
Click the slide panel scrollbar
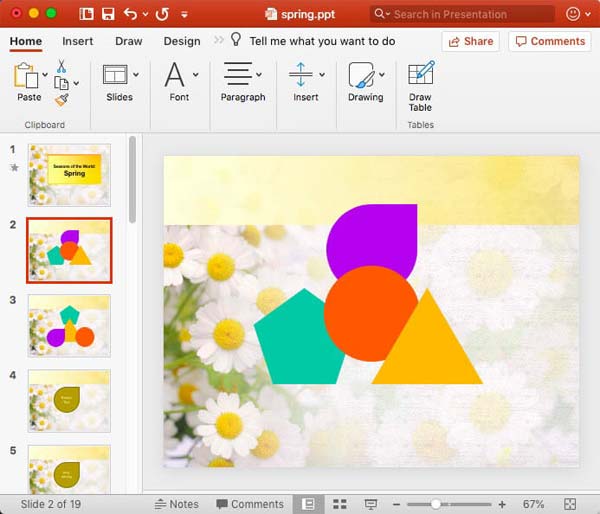(x=132, y=179)
